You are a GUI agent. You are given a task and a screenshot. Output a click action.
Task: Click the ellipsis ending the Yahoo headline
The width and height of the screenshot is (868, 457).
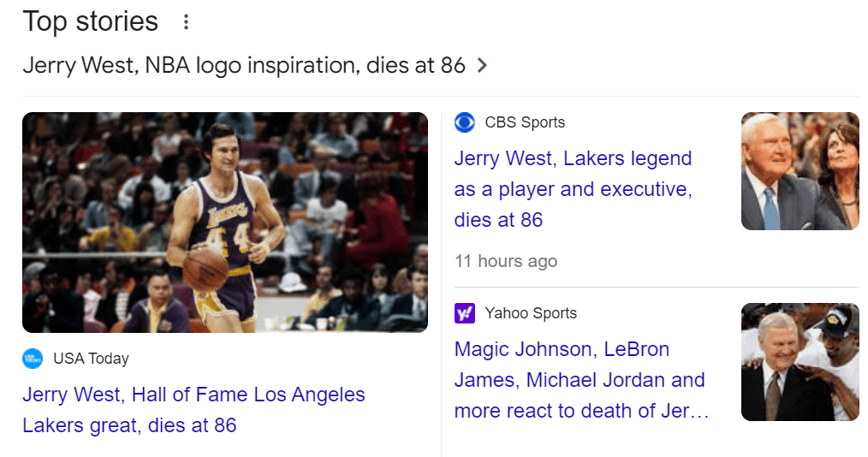(x=699, y=412)
